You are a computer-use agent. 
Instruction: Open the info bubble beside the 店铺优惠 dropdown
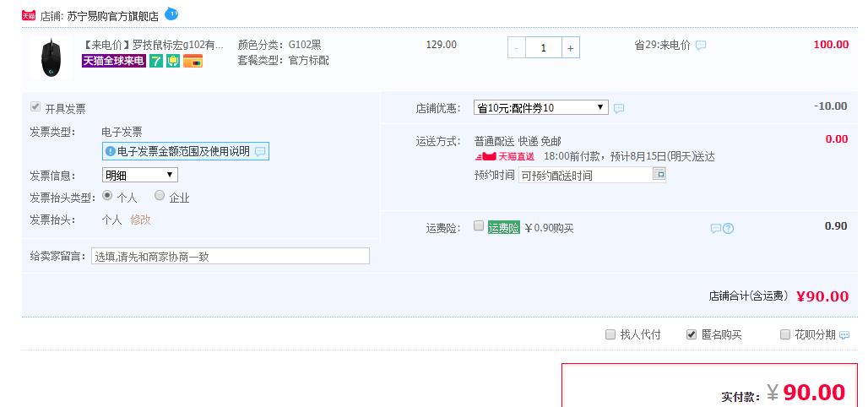619,109
